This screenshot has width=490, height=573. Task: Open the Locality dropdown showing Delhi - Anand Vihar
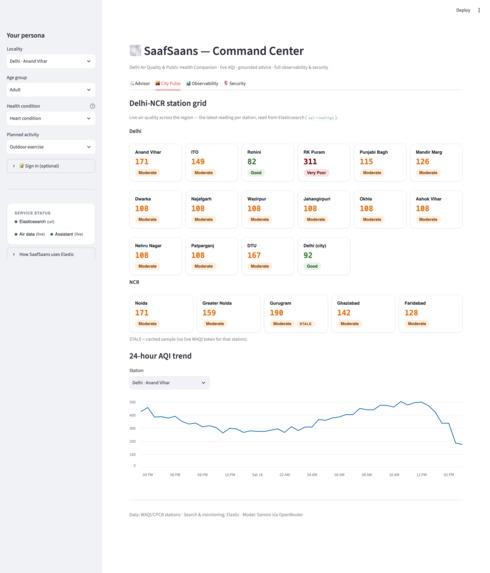point(51,61)
